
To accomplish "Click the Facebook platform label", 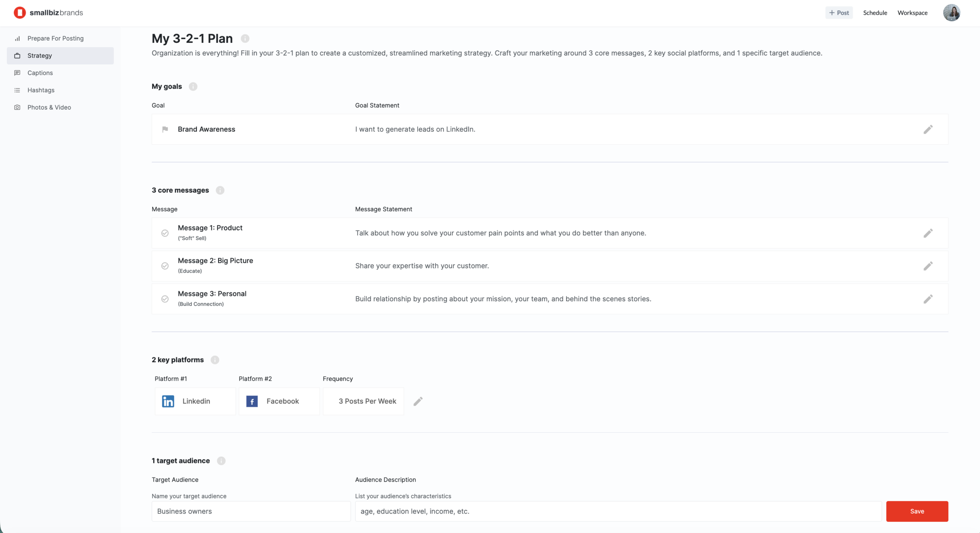I will pos(283,401).
